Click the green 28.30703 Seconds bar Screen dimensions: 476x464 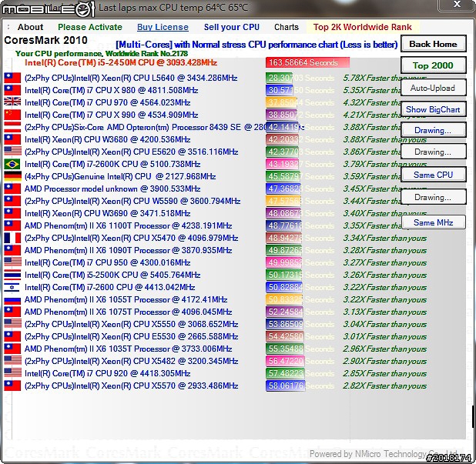pos(279,78)
